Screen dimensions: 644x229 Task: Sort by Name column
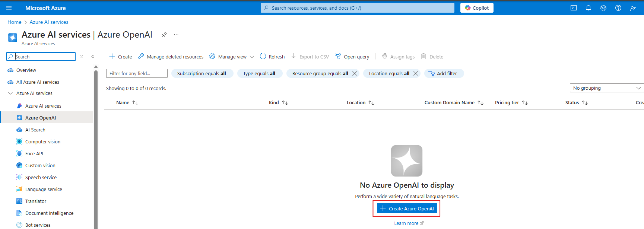point(127,102)
